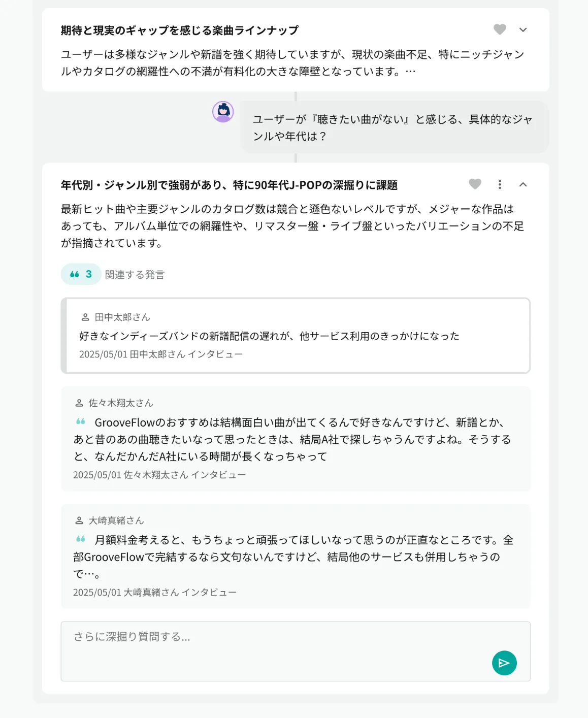Like the 期待と現実のギャップ insight card

500,29
